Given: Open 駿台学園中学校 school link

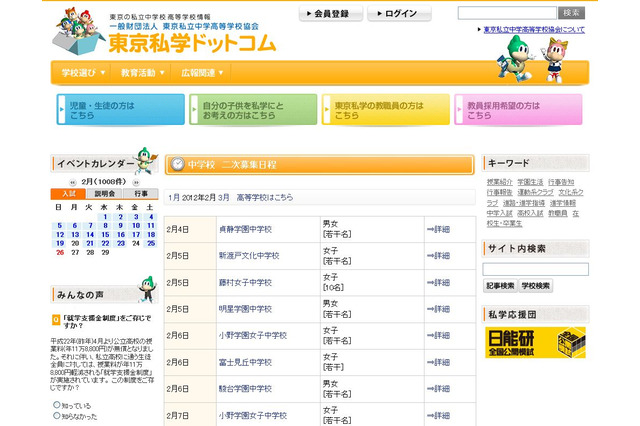Looking at the screenshot, I should (x=245, y=389).
